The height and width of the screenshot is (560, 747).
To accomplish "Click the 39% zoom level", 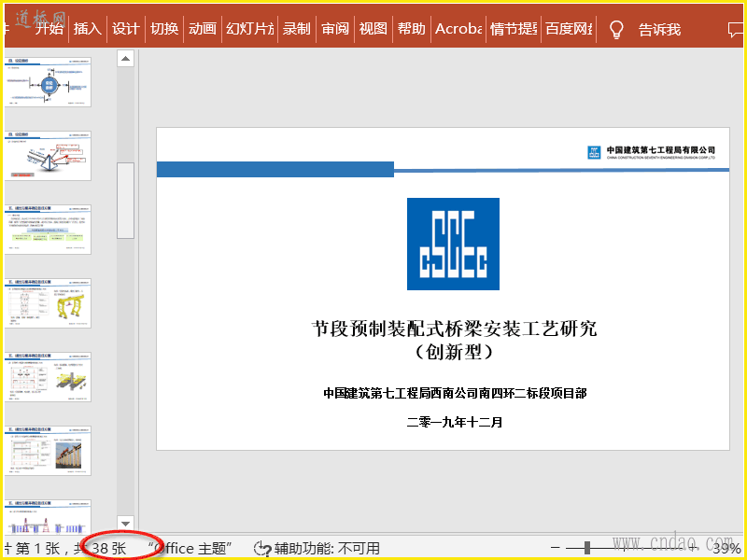I will pos(726,549).
